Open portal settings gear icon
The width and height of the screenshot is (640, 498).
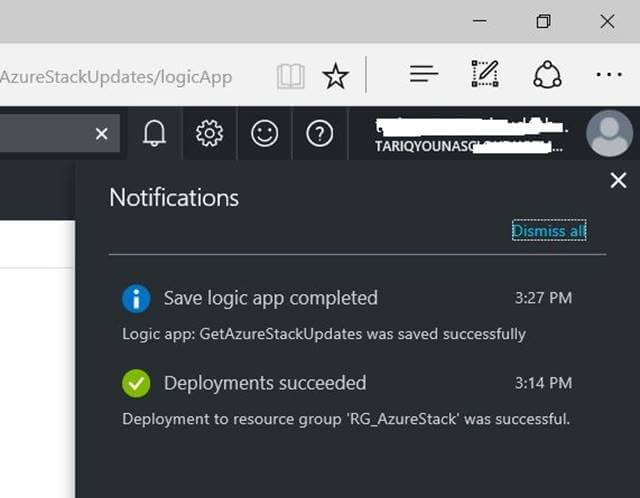(209, 133)
